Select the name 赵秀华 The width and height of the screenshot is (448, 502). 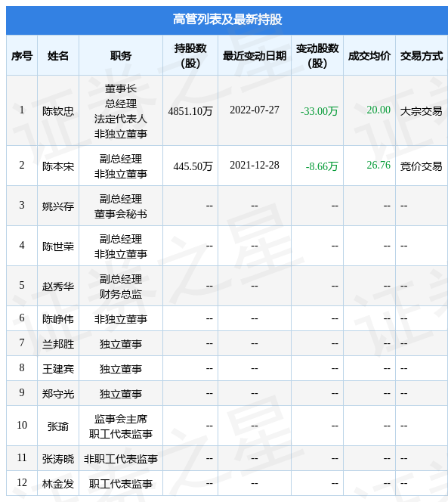[x=58, y=287]
